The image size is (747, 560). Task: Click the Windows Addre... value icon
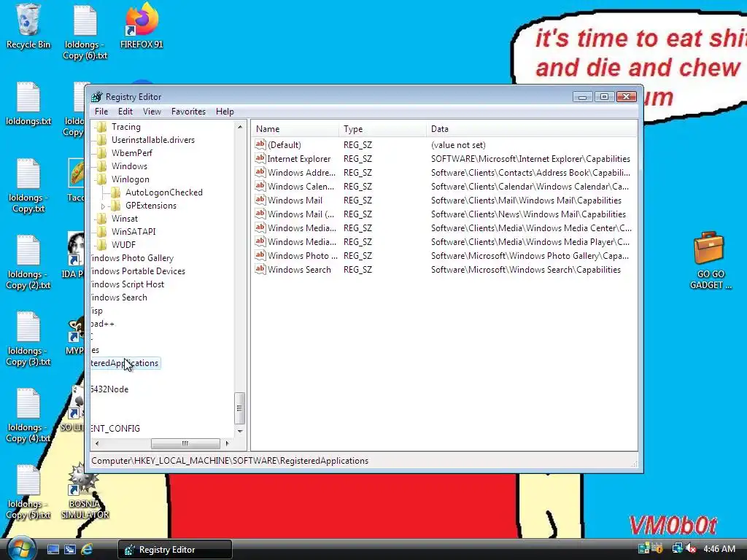pyautogui.click(x=260, y=172)
